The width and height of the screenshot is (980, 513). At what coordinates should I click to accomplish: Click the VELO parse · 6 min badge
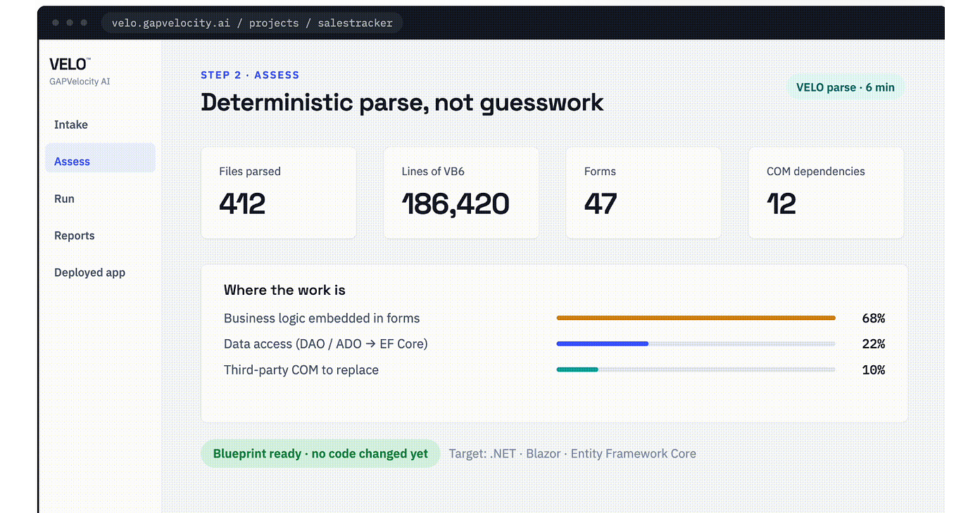pos(845,87)
